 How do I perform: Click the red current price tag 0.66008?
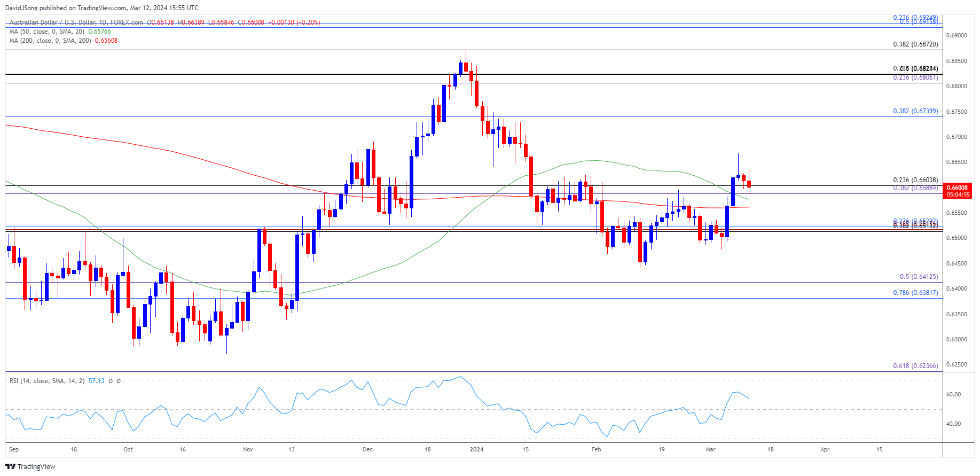[x=958, y=188]
